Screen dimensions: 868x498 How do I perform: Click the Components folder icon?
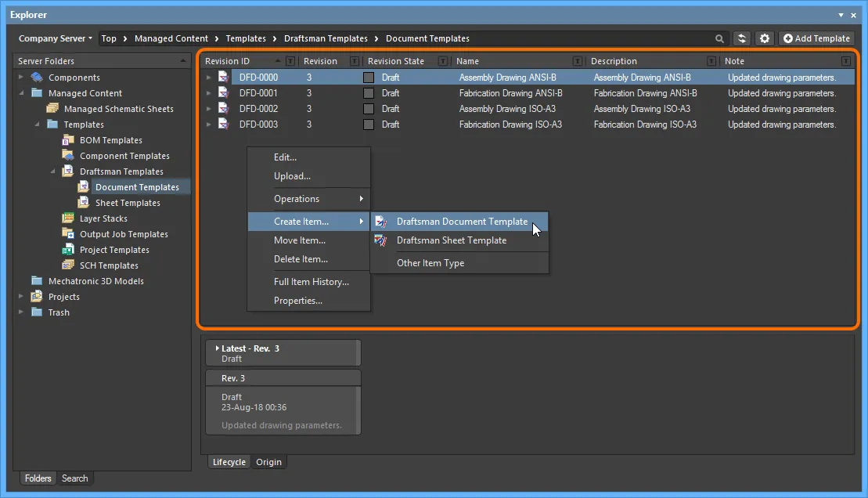pyautogui.click(x=37, y=77)
